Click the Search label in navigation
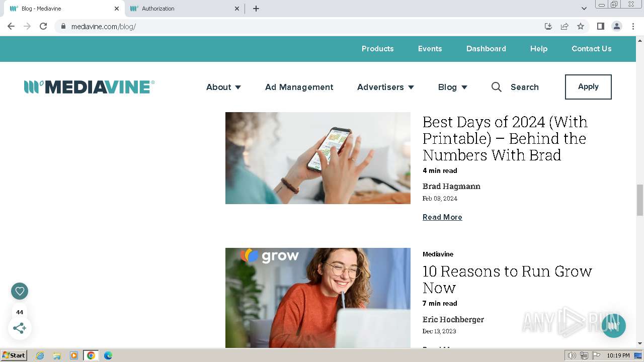This screenshot has width=644, height=362. click(x=524, y=87)
